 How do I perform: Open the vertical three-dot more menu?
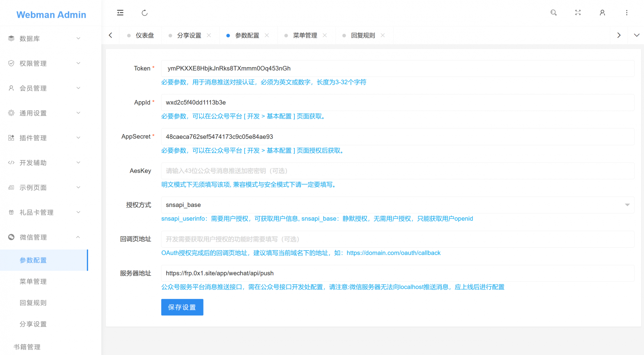tap(627, 13)
